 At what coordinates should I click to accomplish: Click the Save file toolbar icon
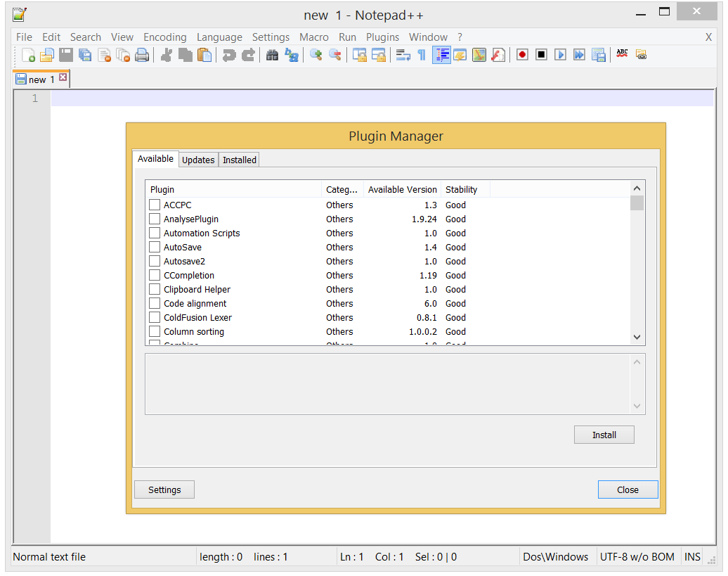[x=66, y=55]
